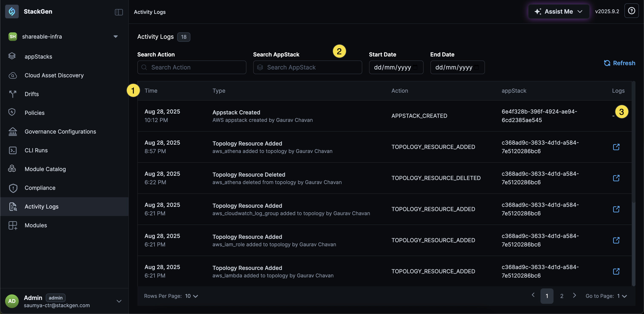The width and height of the screenshot is (644, 314).
Task: Click the Module Catalog cubes icon
Action: pyautogui.click(x=12, y=169)
